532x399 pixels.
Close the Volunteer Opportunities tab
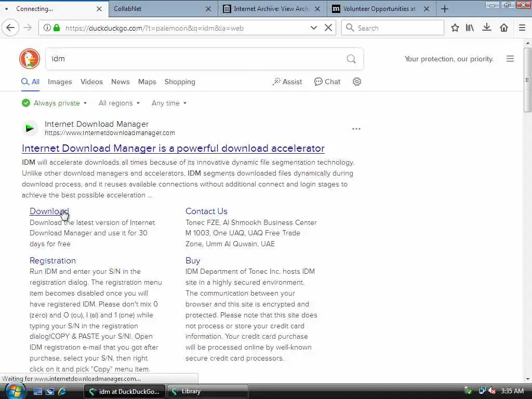pyautogui.click(x=427, y=9)
